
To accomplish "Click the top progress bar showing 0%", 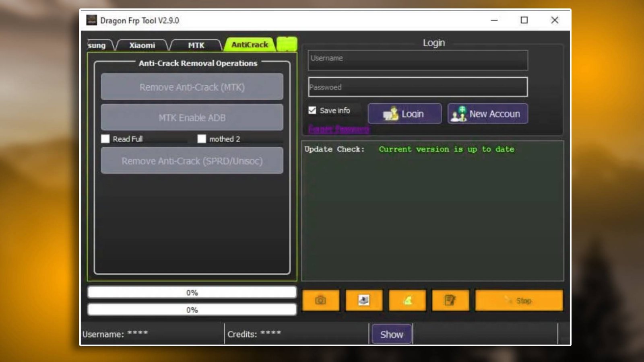I will pyautogui.click(x=192, y=292).
